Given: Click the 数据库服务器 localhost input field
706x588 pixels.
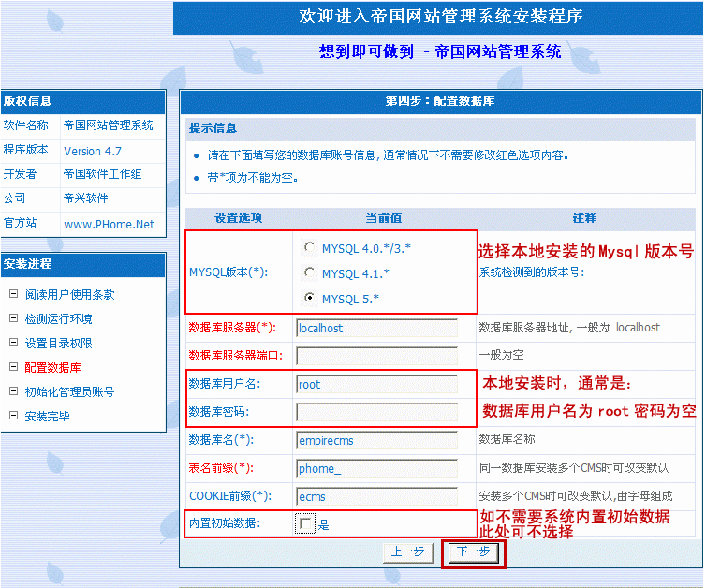Looking at the screenshot, I should [376, 328].
